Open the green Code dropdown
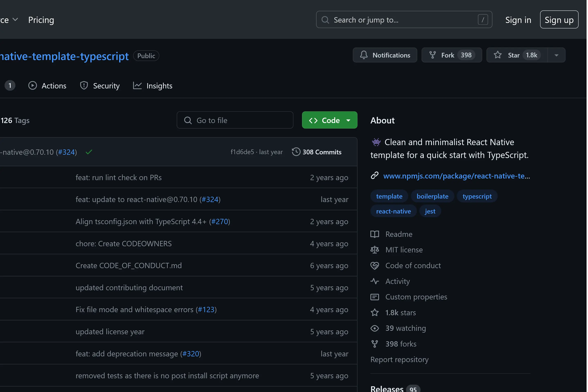The width and height of the screenshot is (588, 392). click(329, 120)
